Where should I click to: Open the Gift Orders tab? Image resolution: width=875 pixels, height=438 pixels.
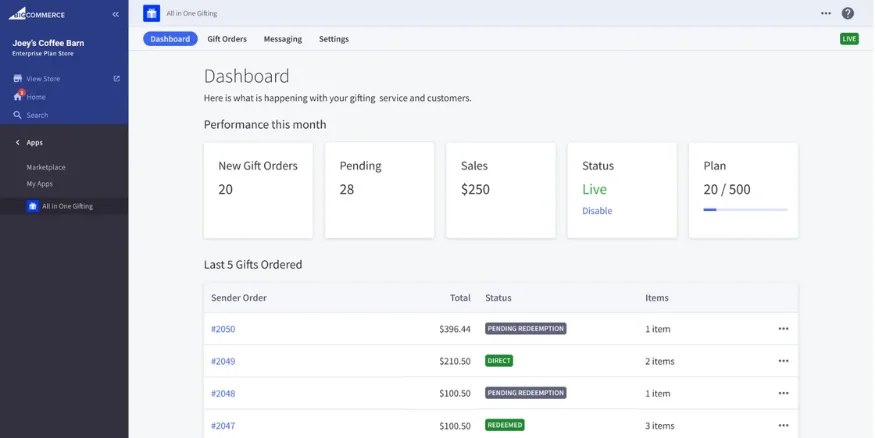click(227, 39)
